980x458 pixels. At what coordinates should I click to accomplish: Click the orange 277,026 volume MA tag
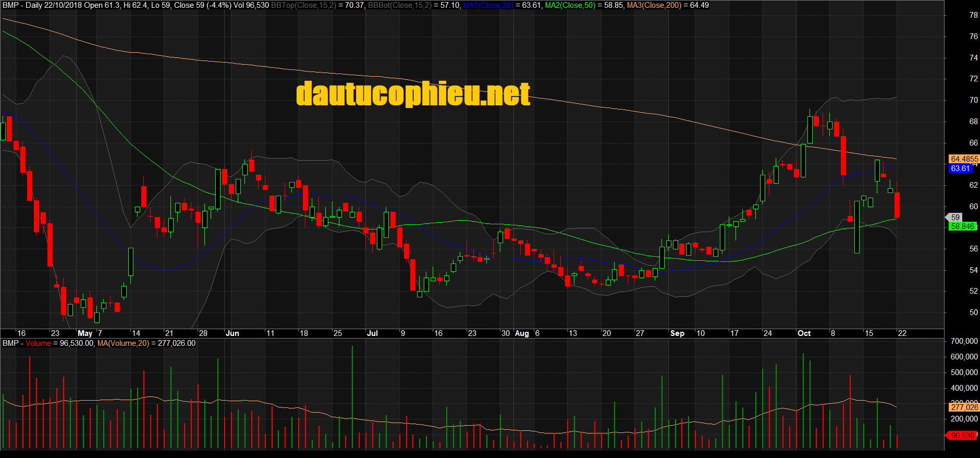tap(964, 407)
